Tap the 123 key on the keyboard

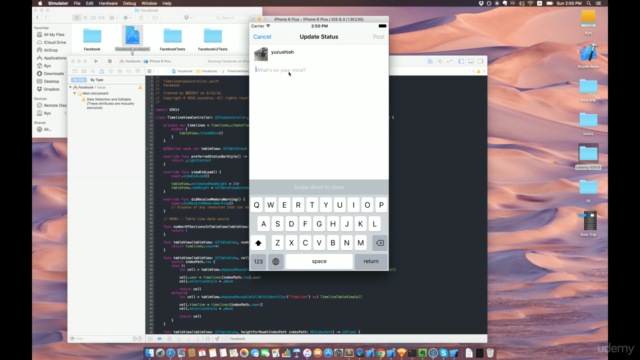[x=258, y=262]
